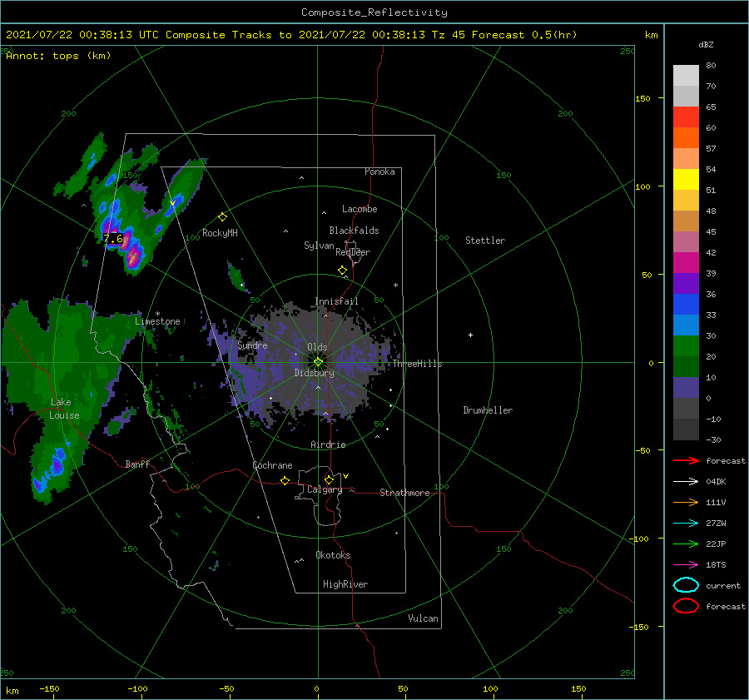Click the Ponoka city label
749x700 pixels.
(379, 171)
